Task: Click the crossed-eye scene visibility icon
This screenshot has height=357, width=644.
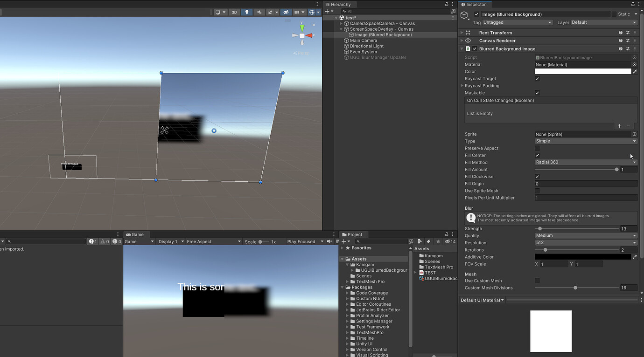Action: (286, 12)
